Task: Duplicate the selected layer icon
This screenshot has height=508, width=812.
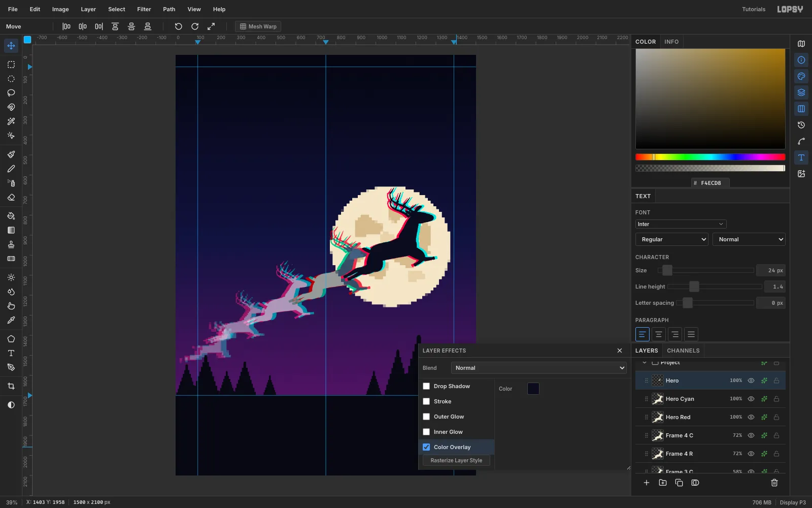Action: tap(679, 483)
